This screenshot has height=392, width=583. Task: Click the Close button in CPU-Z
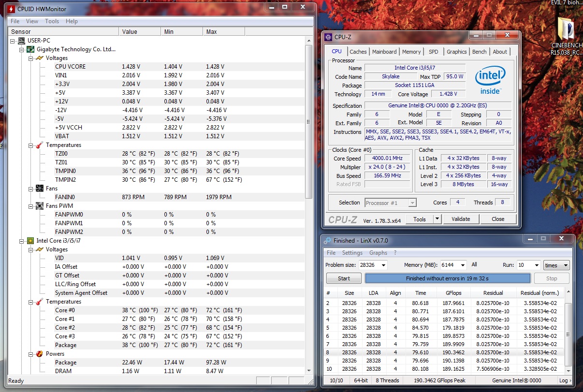coord(498,219)
